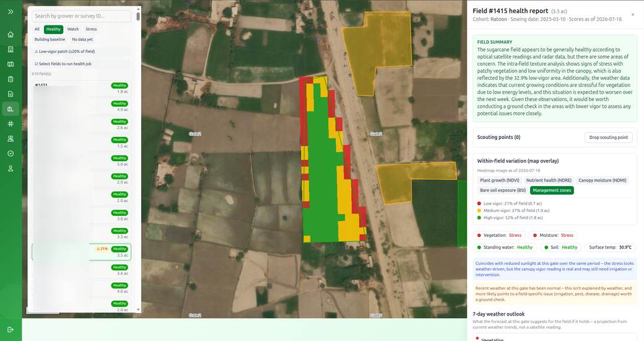Screen dimensions: 644x341
Task: Select the Management zones overlay
Action: 552,190
